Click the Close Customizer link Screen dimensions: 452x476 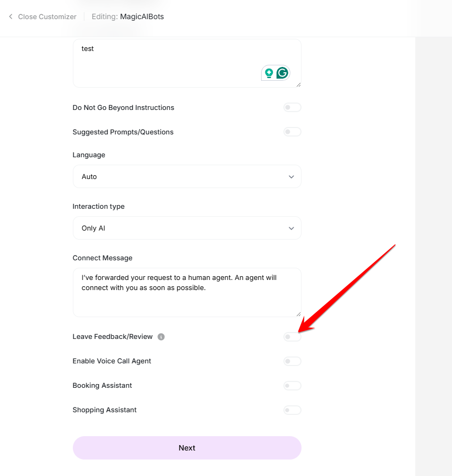click(47, 16)
